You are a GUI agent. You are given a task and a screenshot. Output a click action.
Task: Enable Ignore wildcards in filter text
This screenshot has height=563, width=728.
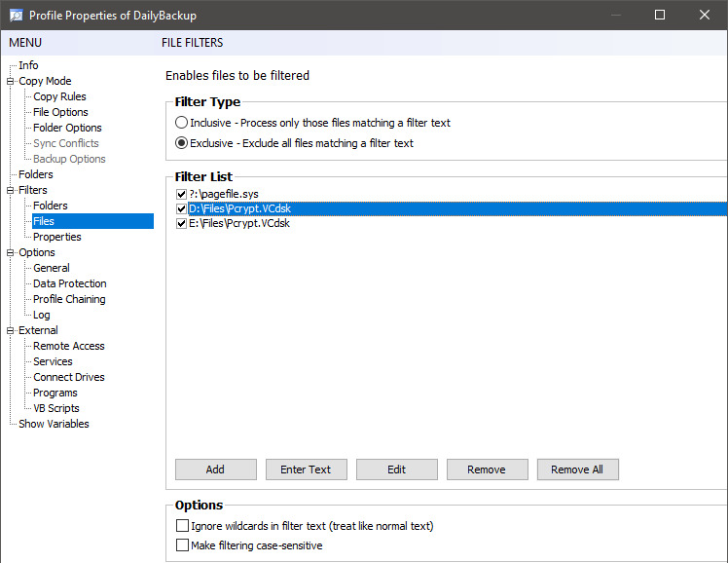182,526
